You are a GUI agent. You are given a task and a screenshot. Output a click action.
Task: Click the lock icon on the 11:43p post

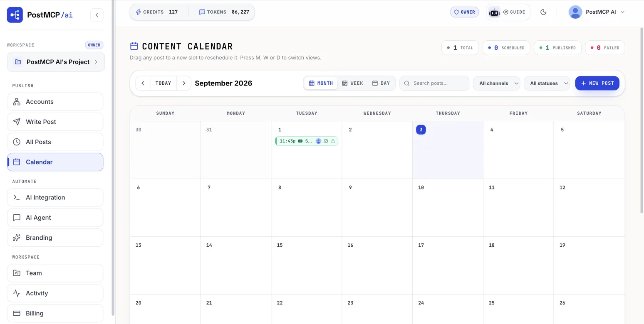[x=333, y=141]
